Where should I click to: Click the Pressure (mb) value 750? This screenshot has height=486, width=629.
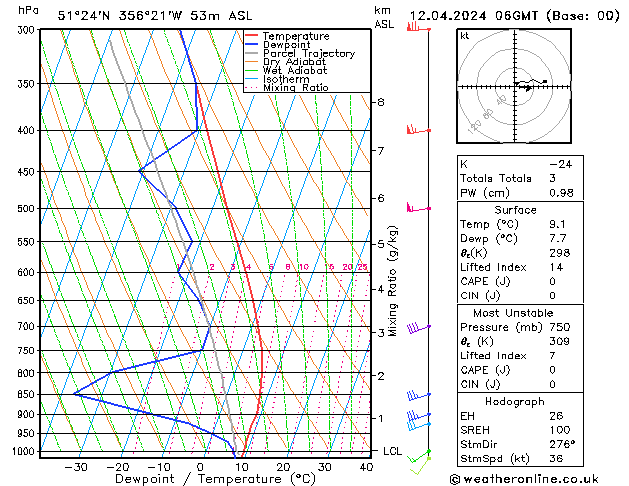pos(560,327)
